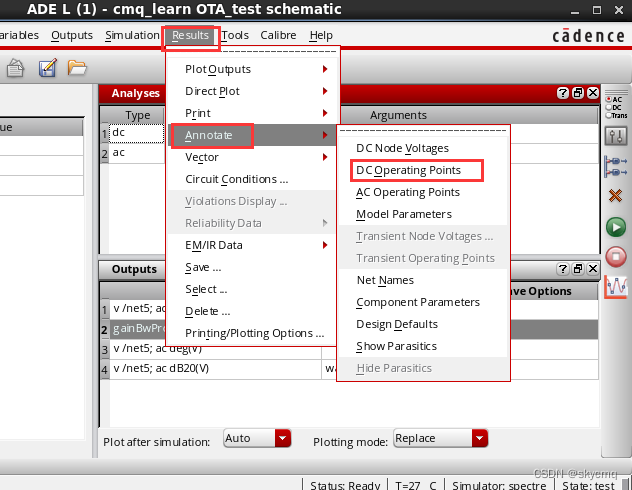Expand the Vector submenu
This screenshot has height=490, width=632.
tap(252, 157)
